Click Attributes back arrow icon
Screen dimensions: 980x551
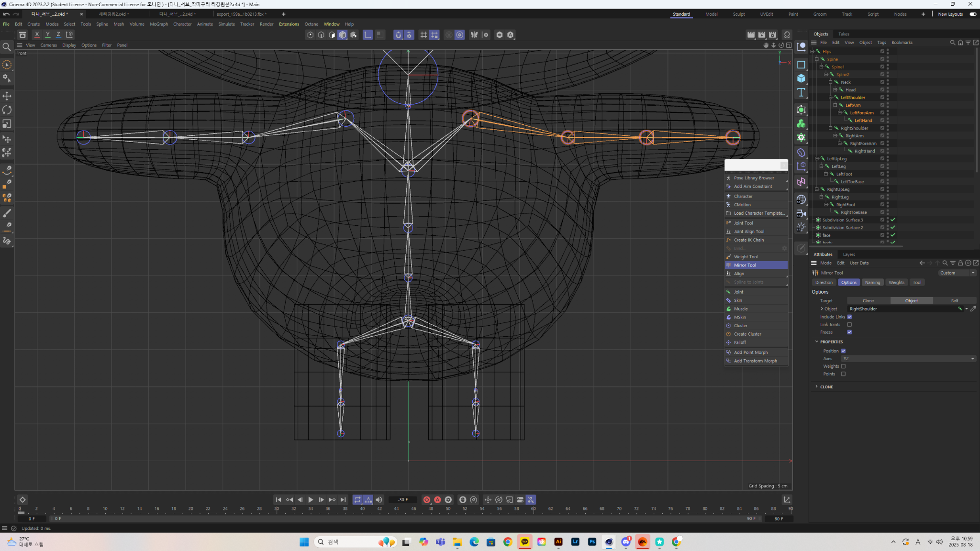(922, 263)
